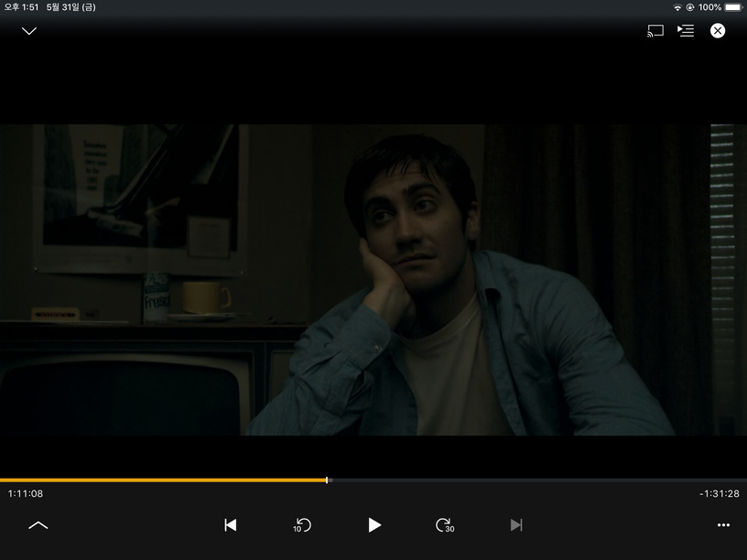This screenshot has height=560, width=747.
Task: Open more options ellipsis menu
Action: [723, 525]
